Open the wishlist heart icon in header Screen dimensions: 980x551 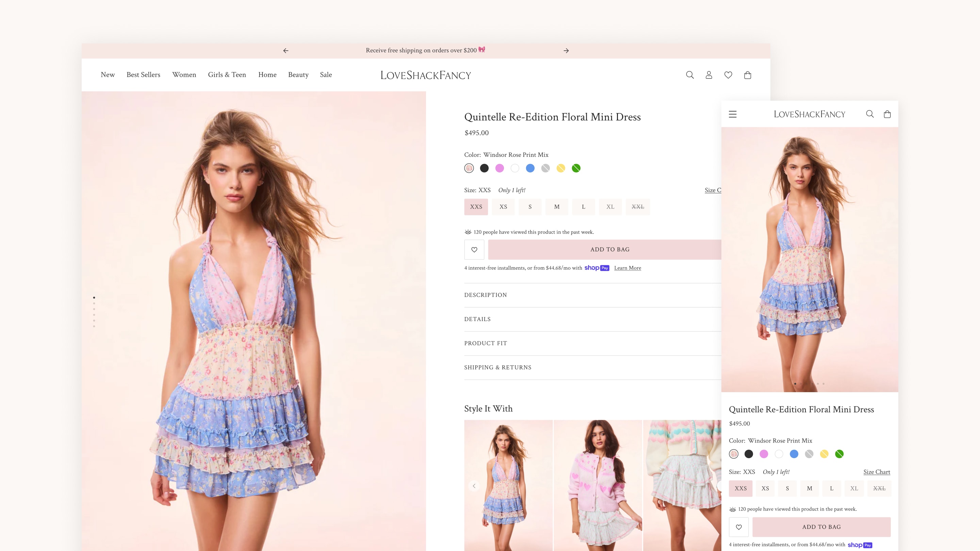coord(728,74)
